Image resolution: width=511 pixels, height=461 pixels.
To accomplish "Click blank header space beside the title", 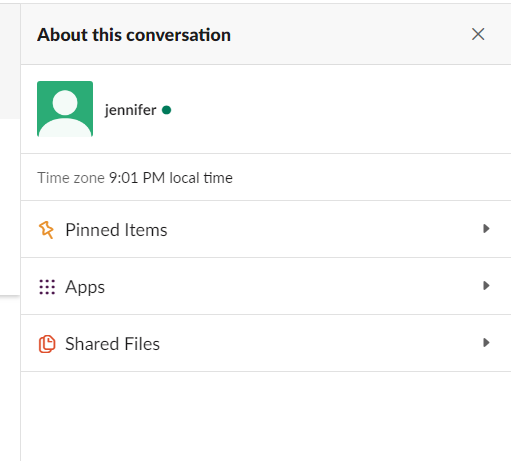I will [x=350, y=34].
